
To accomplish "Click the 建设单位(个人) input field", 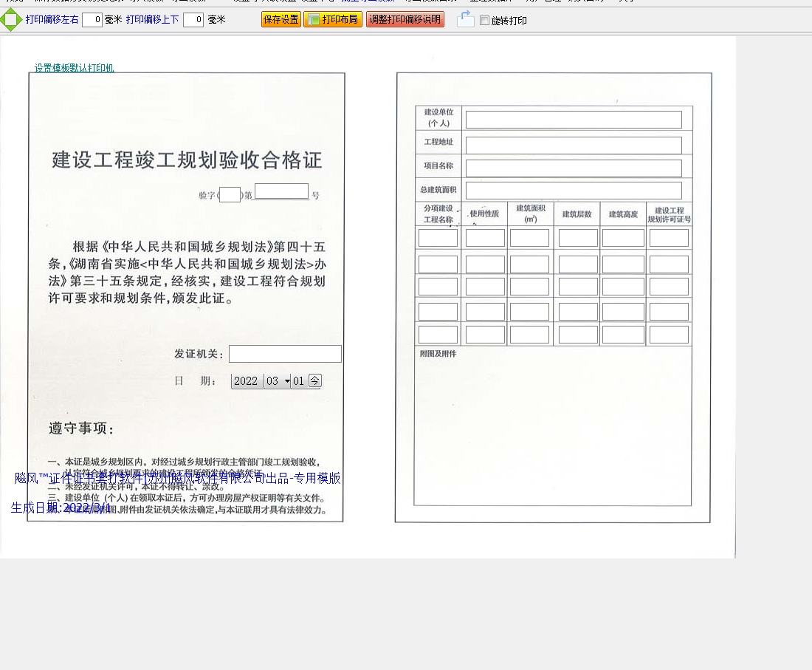I will pos(574,120).
